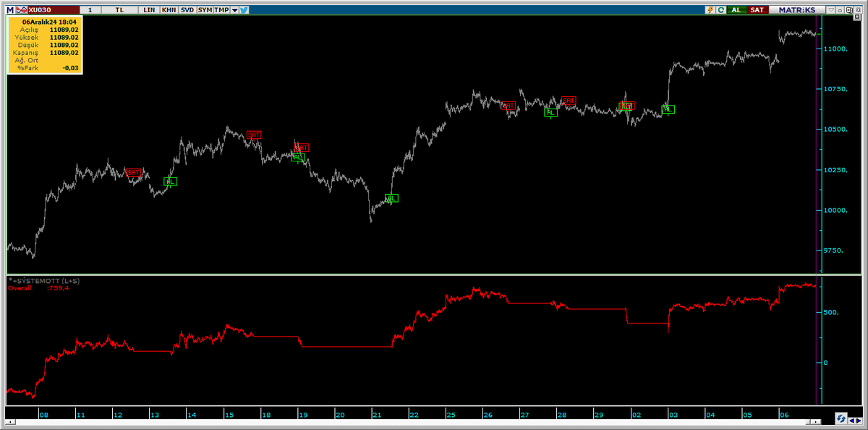Image resolution: width=868 pixels, height=430 pixels.
Task: Select the SAT signal marker near day 12
Action: (134, 172)
